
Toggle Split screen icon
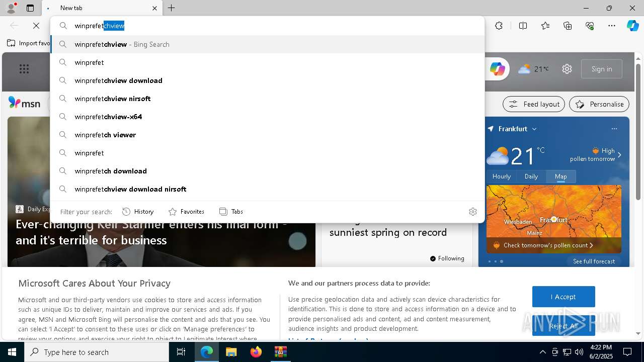[523, 26]
